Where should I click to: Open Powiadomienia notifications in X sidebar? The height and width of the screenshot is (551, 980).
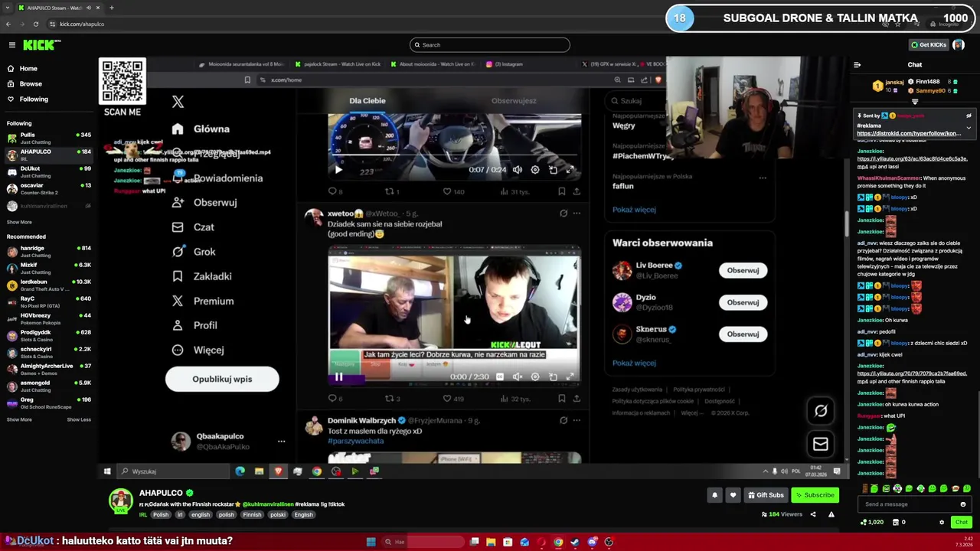217,178
